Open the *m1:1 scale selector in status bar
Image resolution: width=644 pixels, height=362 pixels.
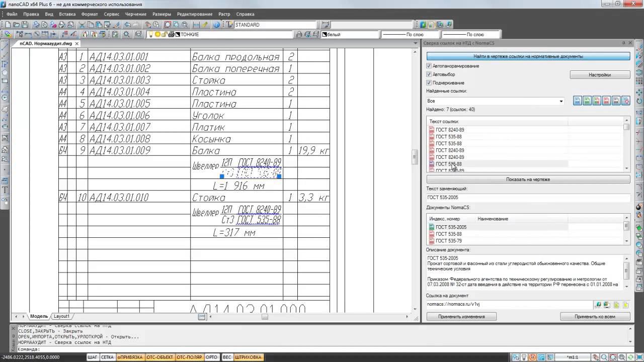pos(573,357)
